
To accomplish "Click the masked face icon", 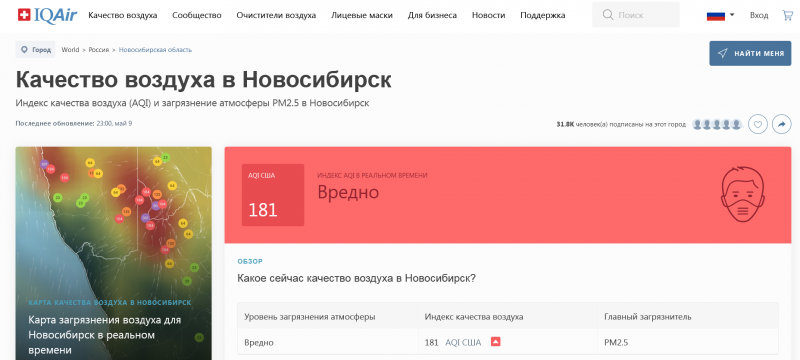I will (742, 195).
